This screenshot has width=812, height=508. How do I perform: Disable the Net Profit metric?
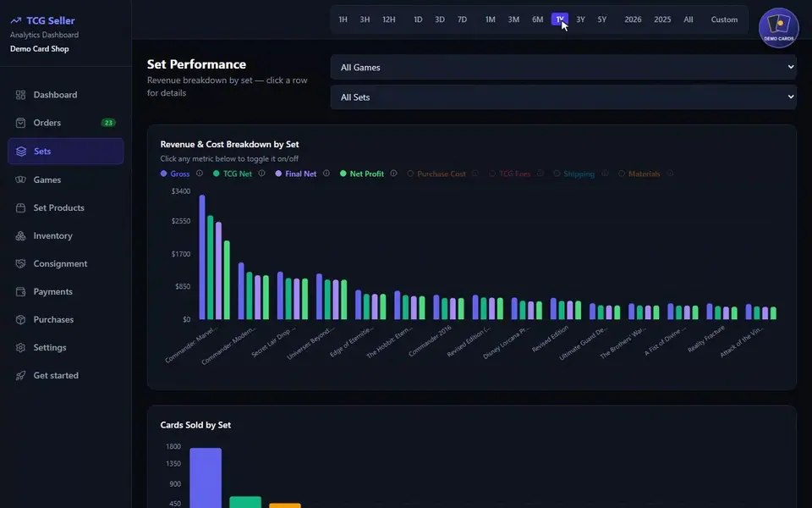362,174
